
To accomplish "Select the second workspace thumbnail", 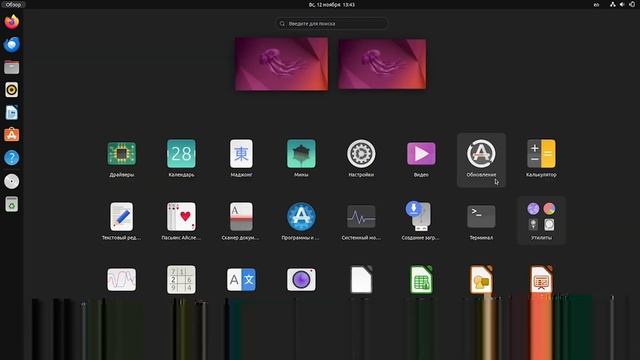I will pyautogui.click(x=382, y=64).
